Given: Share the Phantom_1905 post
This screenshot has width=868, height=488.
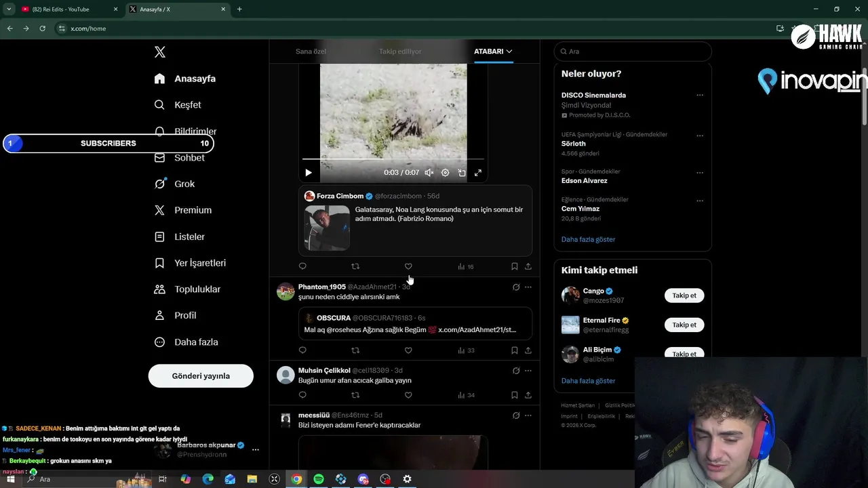Looking at the screenshot, I should [528, 350].
